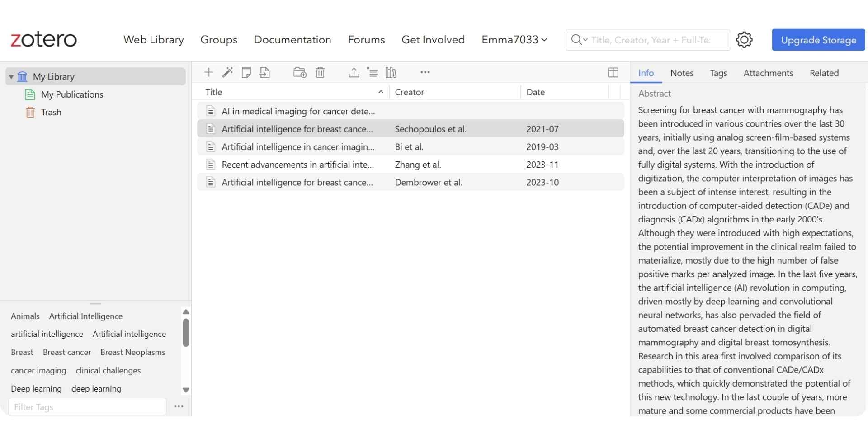868x434 pixels.
Task: Create a citation for the selected item
Action: click(373, 72)
